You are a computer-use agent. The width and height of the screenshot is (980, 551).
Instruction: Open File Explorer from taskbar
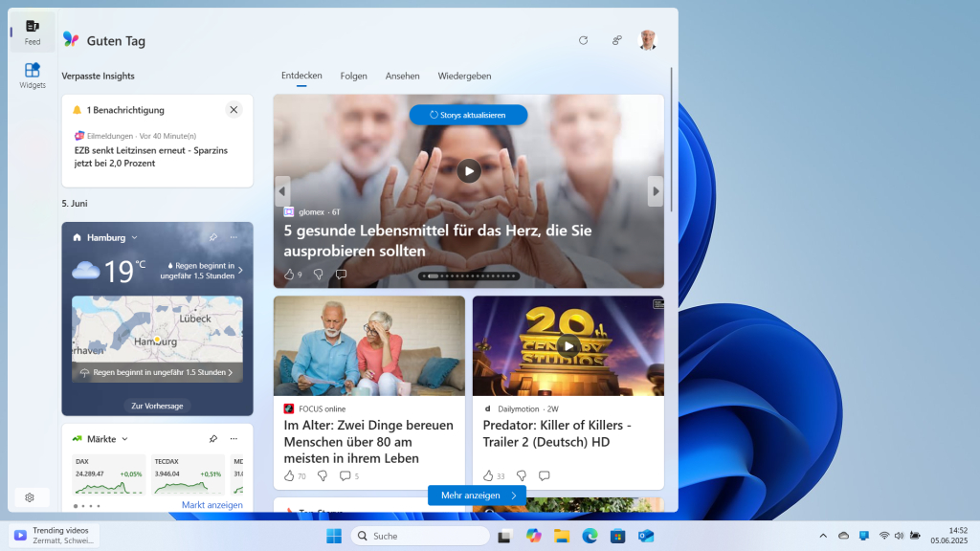coord(561,536)
